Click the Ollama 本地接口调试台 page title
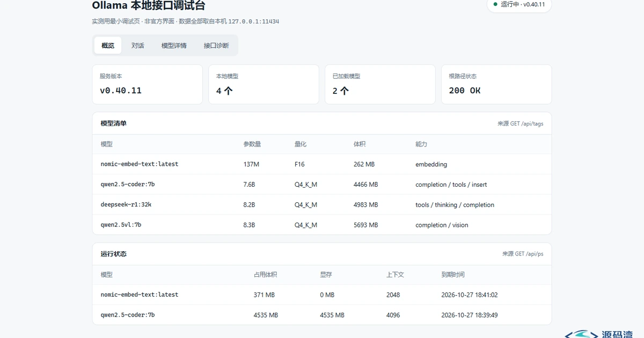Image resolution: width=644 pixels, height=338 pixels. click(149, 6)
